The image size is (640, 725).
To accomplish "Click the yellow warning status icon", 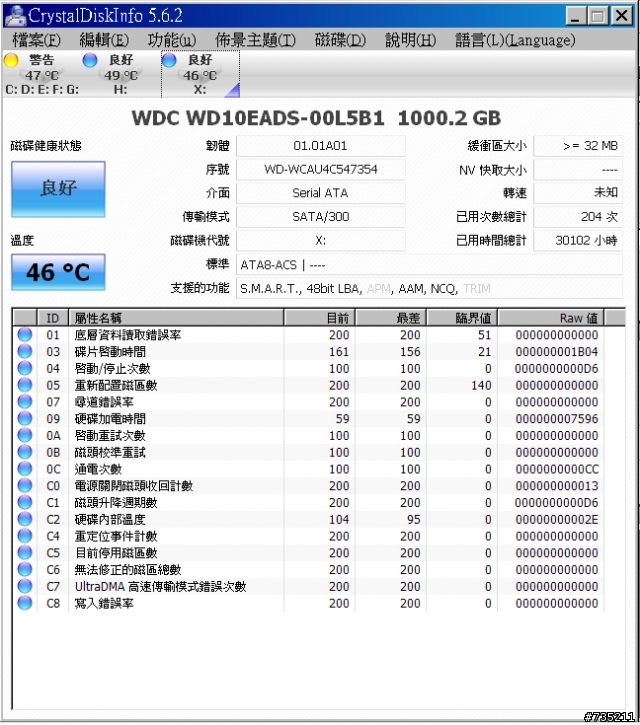I will point(11,60).
